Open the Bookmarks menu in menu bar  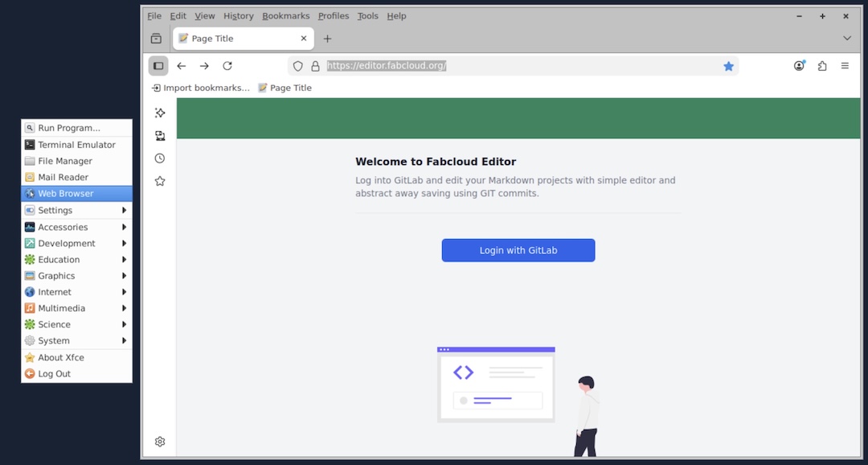point(286,16)
